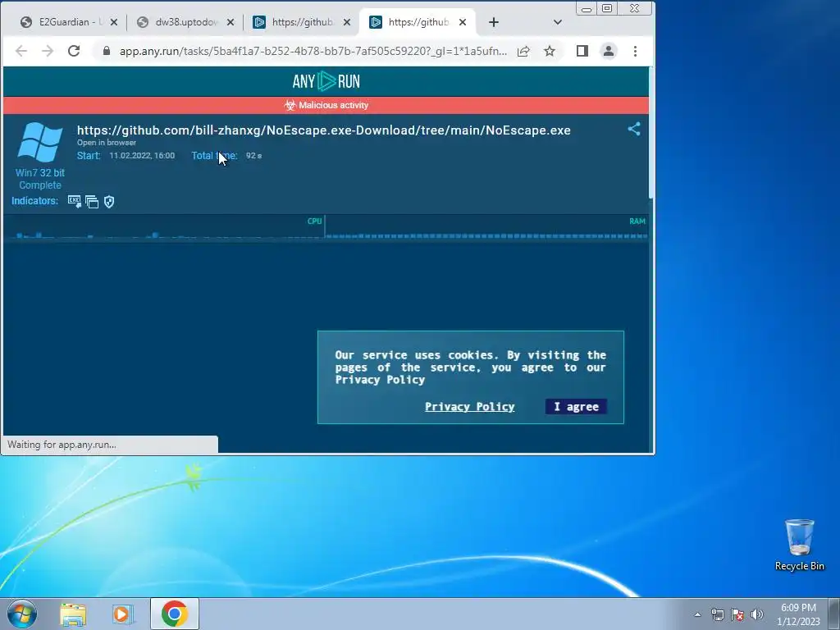Open the Recycle Bin on desktop
This screenshot has height=630, width=840.
pyautogui.click(x=799, y=545)
